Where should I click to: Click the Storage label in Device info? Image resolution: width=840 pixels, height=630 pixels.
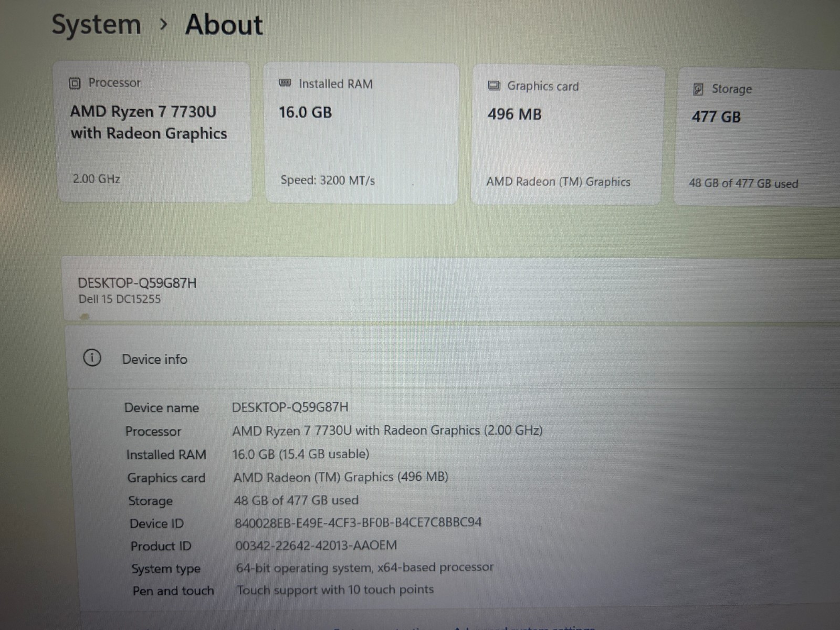pos(150,501)
